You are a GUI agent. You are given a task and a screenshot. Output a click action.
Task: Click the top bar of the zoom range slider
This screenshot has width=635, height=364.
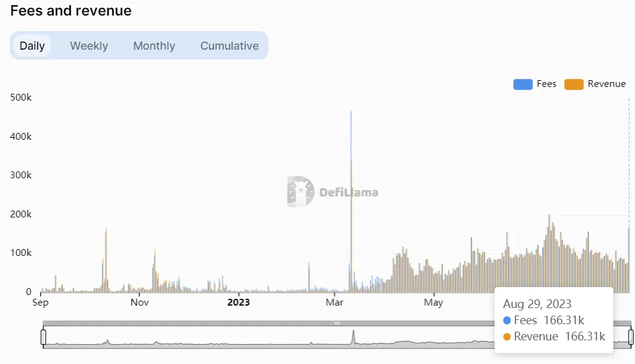[337, 323]
